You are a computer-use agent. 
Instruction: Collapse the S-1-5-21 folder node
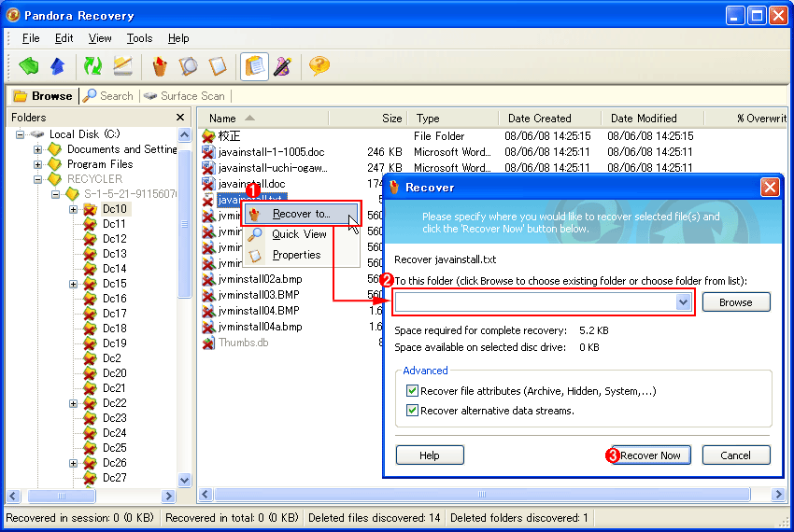(x=56, y=194)
